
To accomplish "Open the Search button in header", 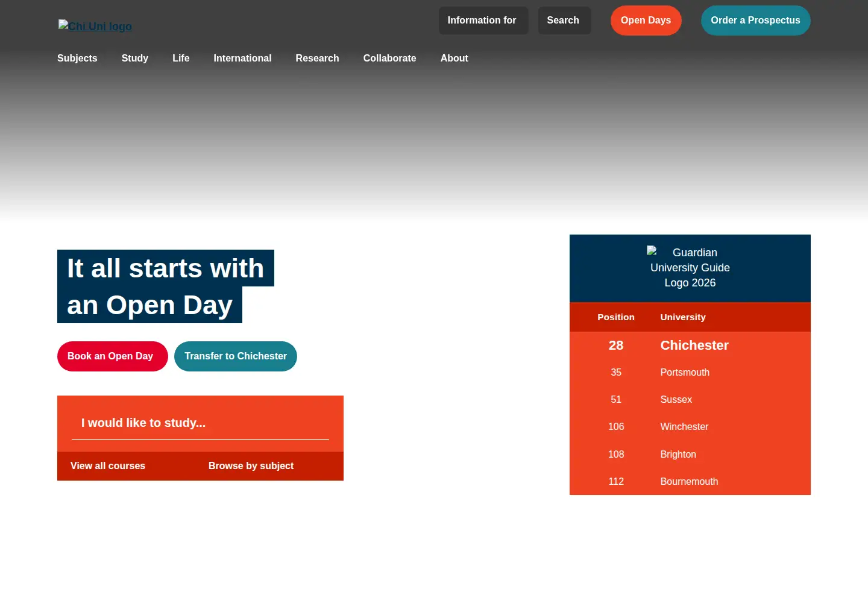I will [x=564, y=21].
